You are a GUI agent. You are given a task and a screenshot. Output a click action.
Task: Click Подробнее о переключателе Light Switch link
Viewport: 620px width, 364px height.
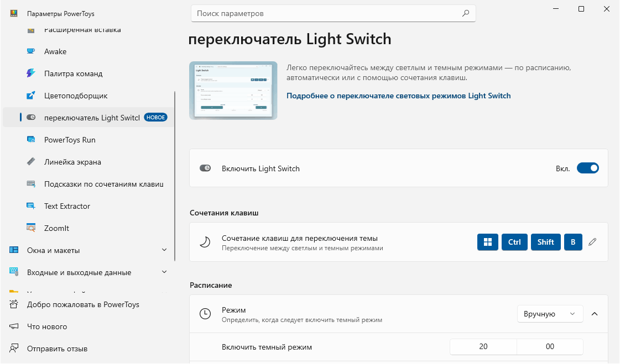[x=398, y=96]
